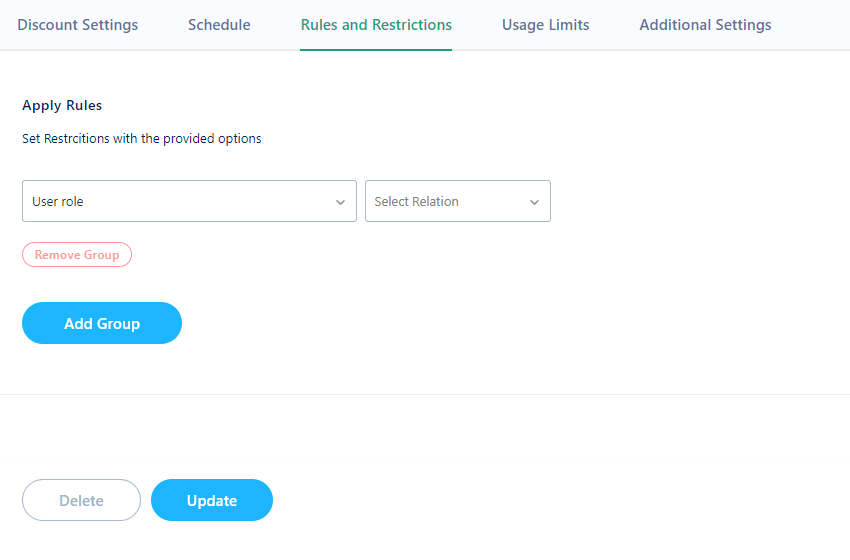This screenshot has width=850, height=560.
Task: Open the Schedule tab
Action: point(219,25)
